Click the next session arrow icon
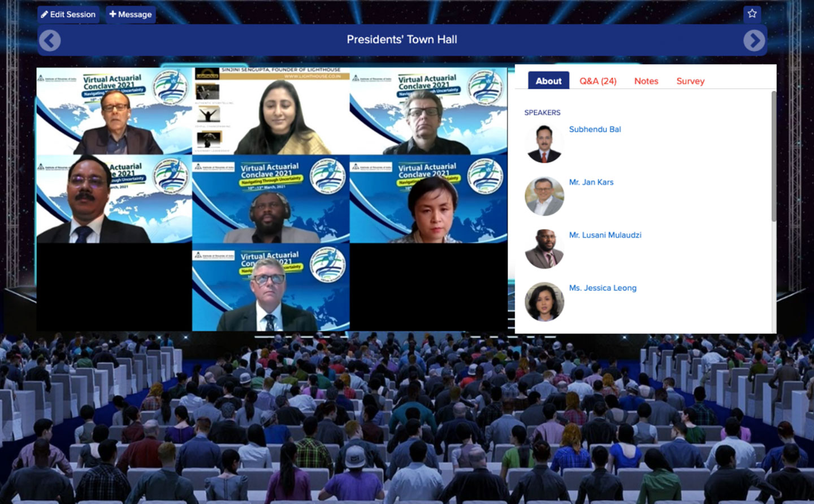The width and height of the screenshot is (814, 504). (754, 40)
